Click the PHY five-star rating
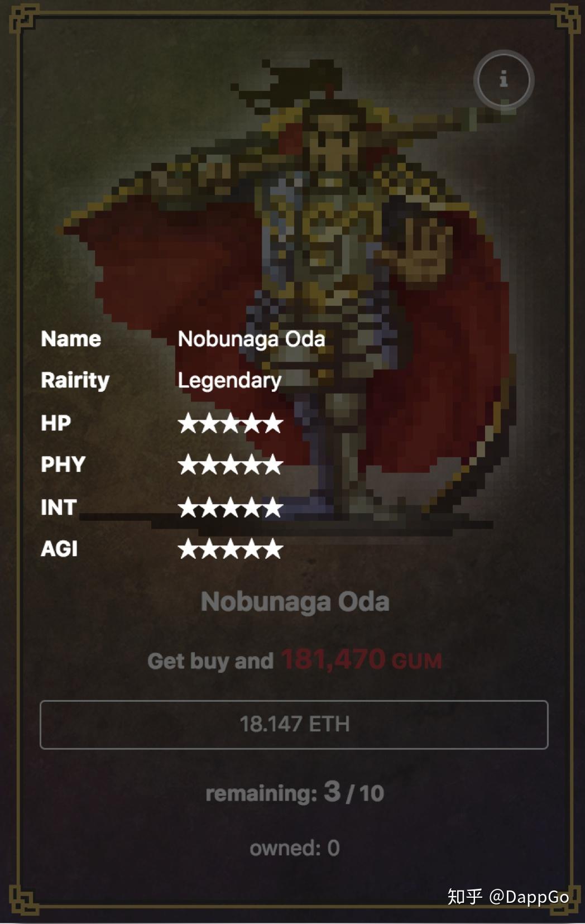 pyautogui.click(x=231, y=465)
